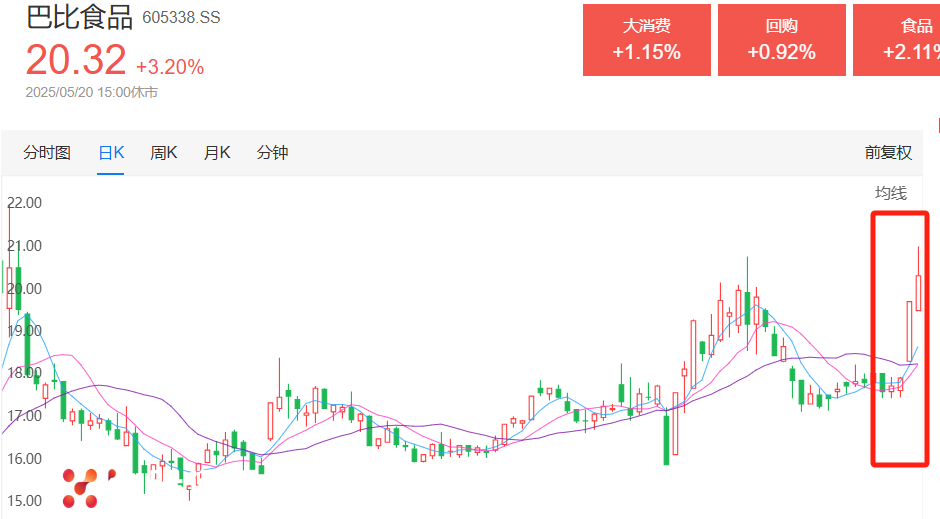Open the 月K chart tab

pos(217,152)
